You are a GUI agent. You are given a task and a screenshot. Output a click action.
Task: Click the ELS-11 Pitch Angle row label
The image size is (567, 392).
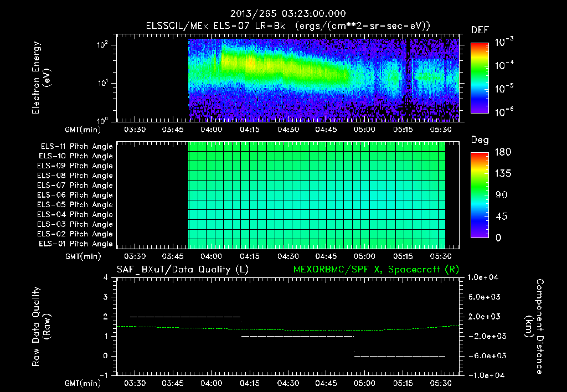coord(76,147)
